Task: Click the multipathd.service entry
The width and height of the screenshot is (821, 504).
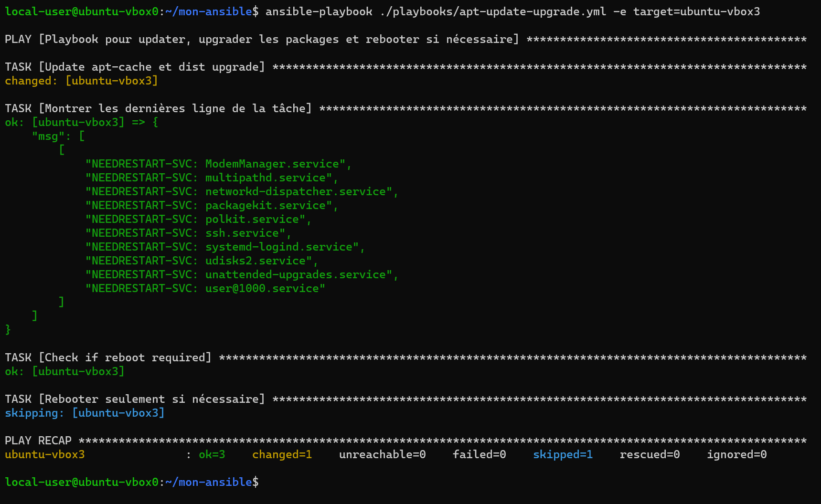Action: pyautogui.click(x=212, y=178)
